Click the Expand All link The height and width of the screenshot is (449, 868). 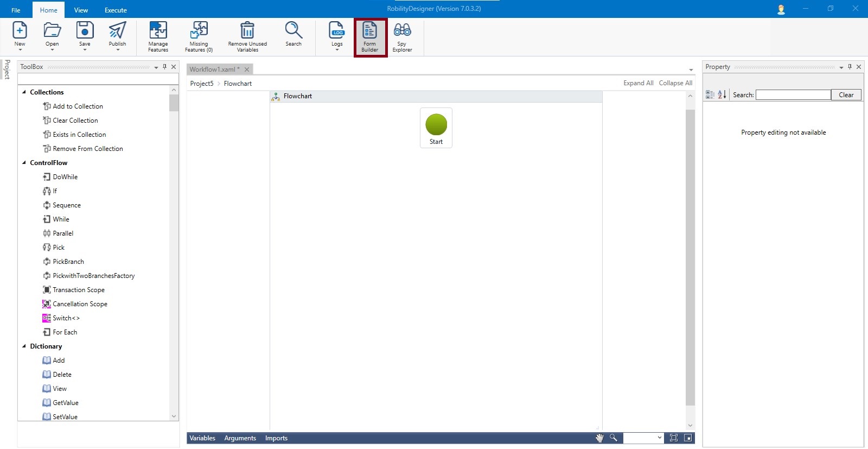point(638,83)
